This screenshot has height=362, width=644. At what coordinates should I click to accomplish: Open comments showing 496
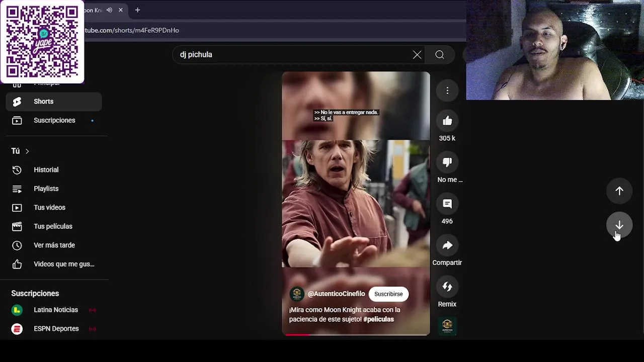click(x=447, y=204)
